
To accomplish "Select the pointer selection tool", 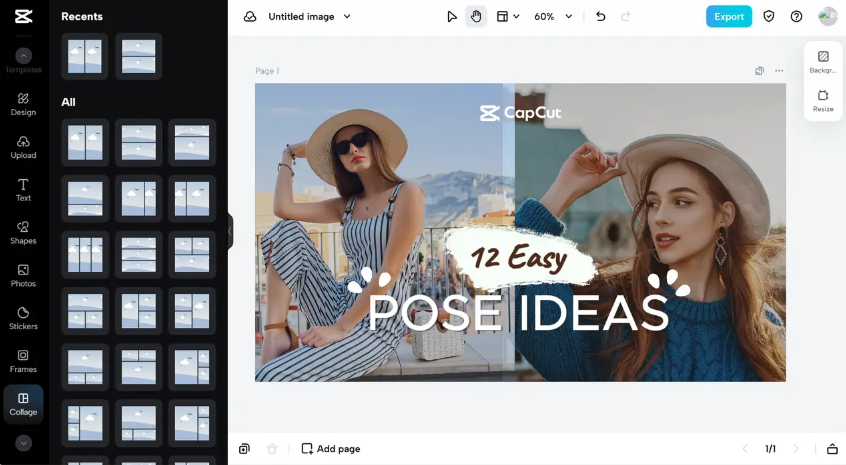I will (452, 17).
